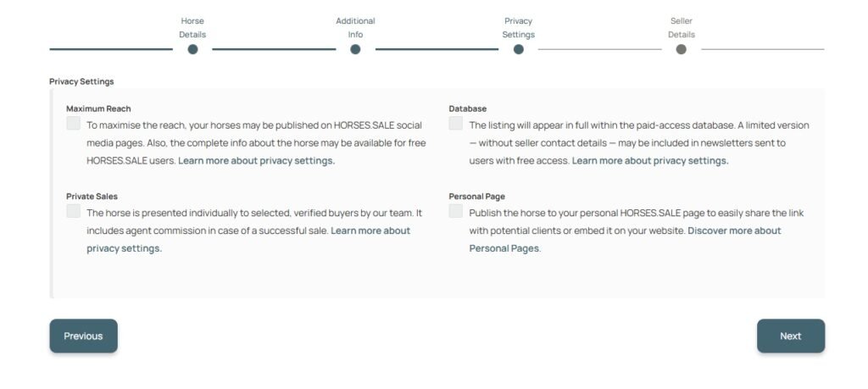Open privacy settings link under Database
868x389 pixels.
coord(650,161)
